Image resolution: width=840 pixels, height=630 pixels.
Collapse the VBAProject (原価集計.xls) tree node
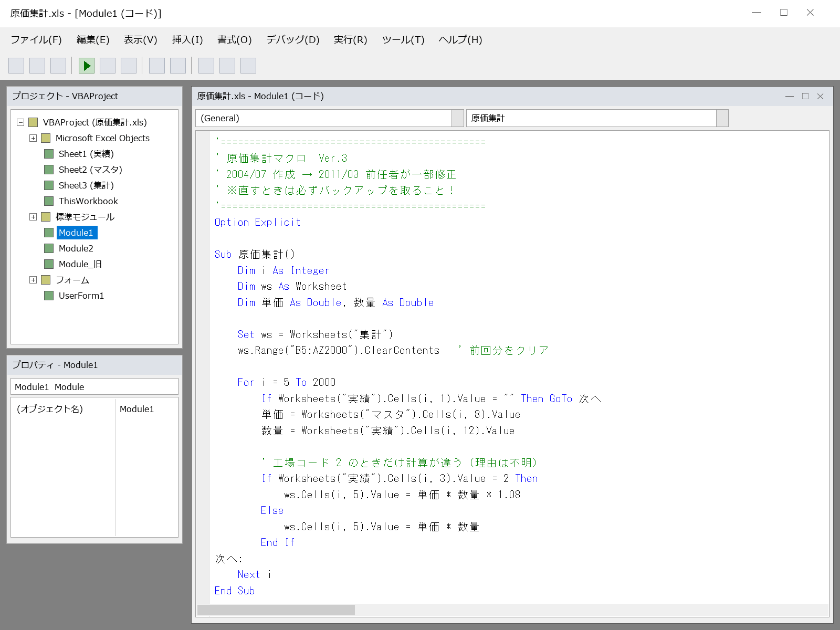[x=20, y=122]
